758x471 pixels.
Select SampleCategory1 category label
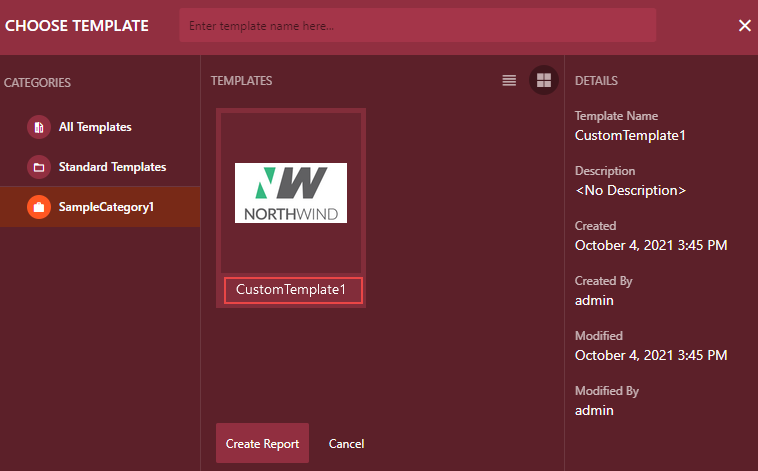point(106,207)
